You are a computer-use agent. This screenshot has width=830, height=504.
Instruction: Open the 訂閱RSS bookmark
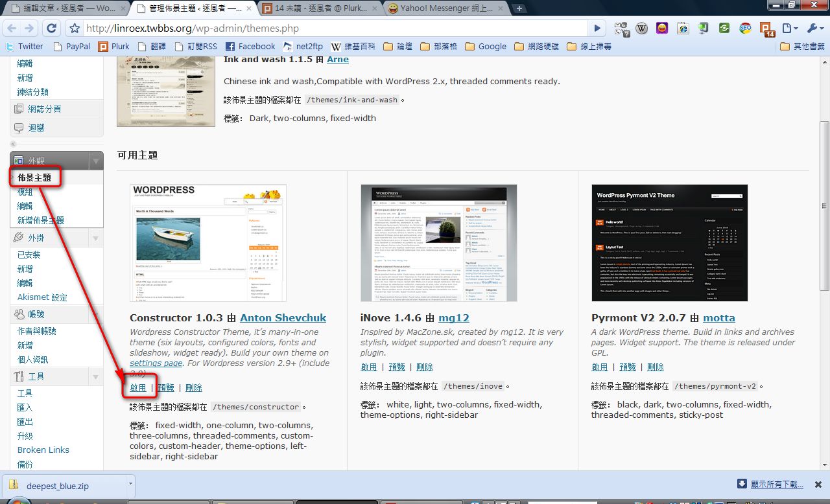click(197, 47)
